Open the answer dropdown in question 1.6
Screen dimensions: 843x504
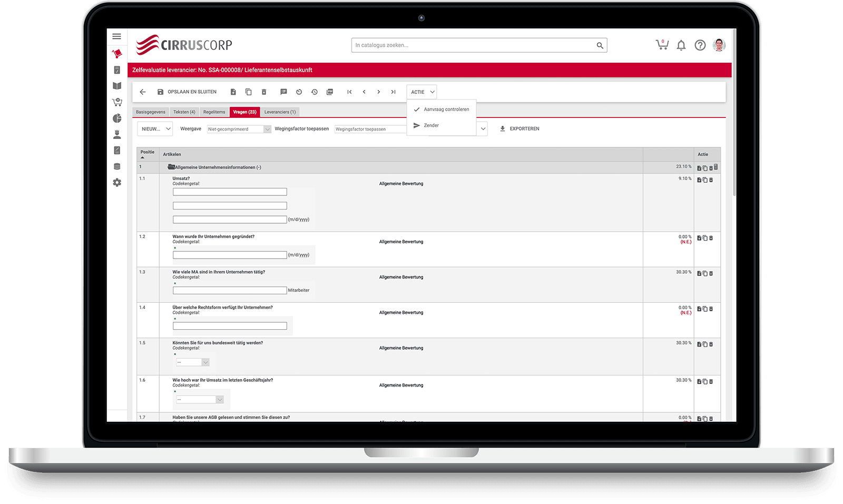[x=200, y=400]
